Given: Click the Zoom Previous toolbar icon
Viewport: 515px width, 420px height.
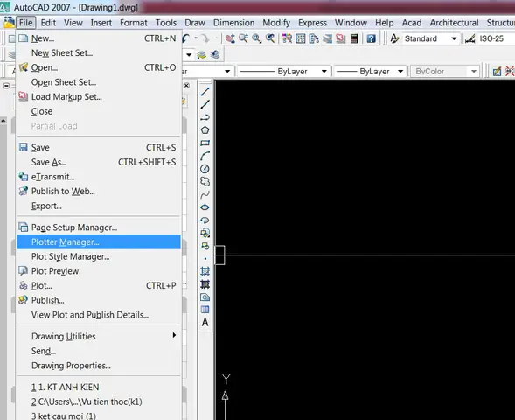Looking at the screenshot, I should click(270, 38).
